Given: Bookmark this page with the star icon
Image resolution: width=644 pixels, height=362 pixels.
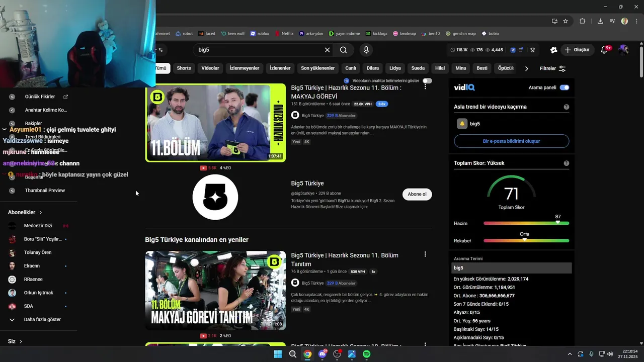Looking at the screenshot, I should click(x=566, y=21).
